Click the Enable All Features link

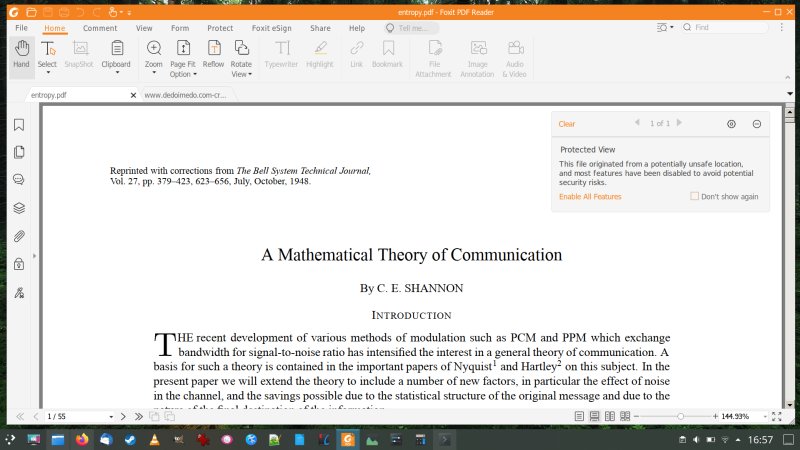click(590, 196)
